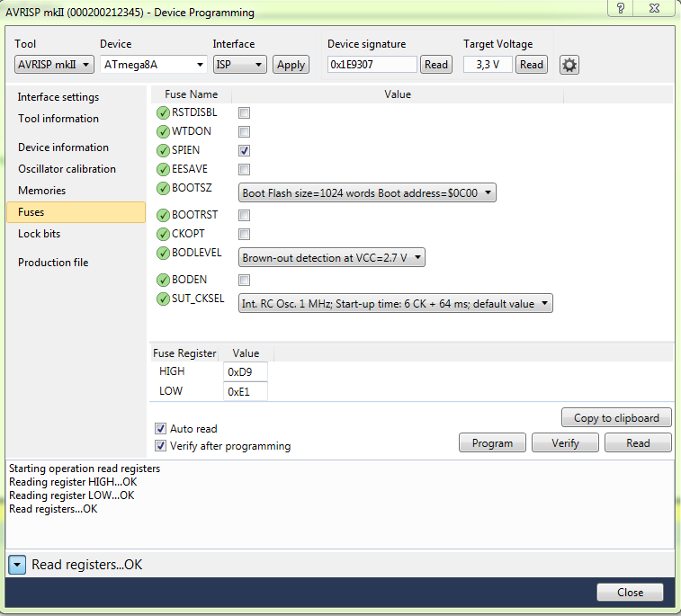The width and height of the screenshot is (681, 616).
Task: Click log line 'Reading register HIGH...OK'
Action: [x=73, y=482]
